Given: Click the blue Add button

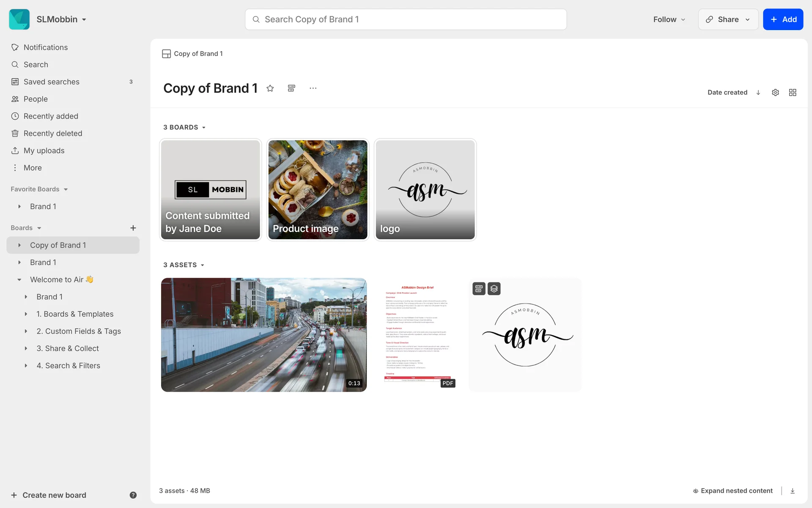Looking at the screenshot, I should [783, 19].
